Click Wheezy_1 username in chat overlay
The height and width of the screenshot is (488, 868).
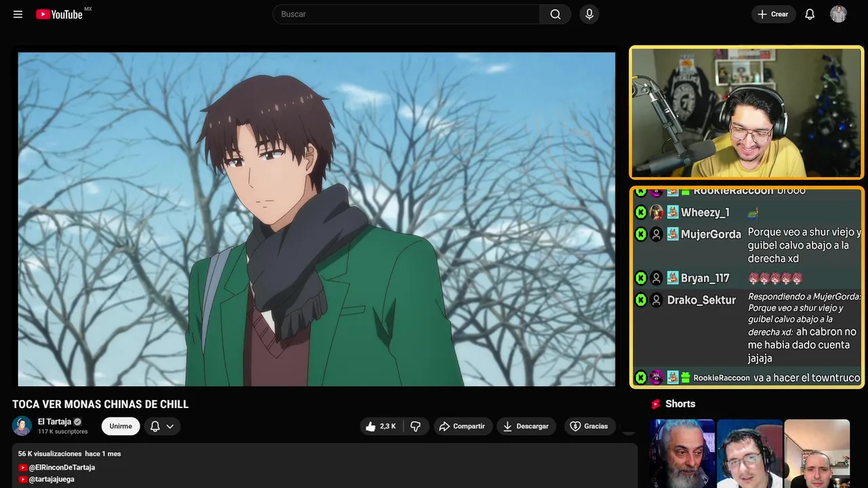pos(705,213)
